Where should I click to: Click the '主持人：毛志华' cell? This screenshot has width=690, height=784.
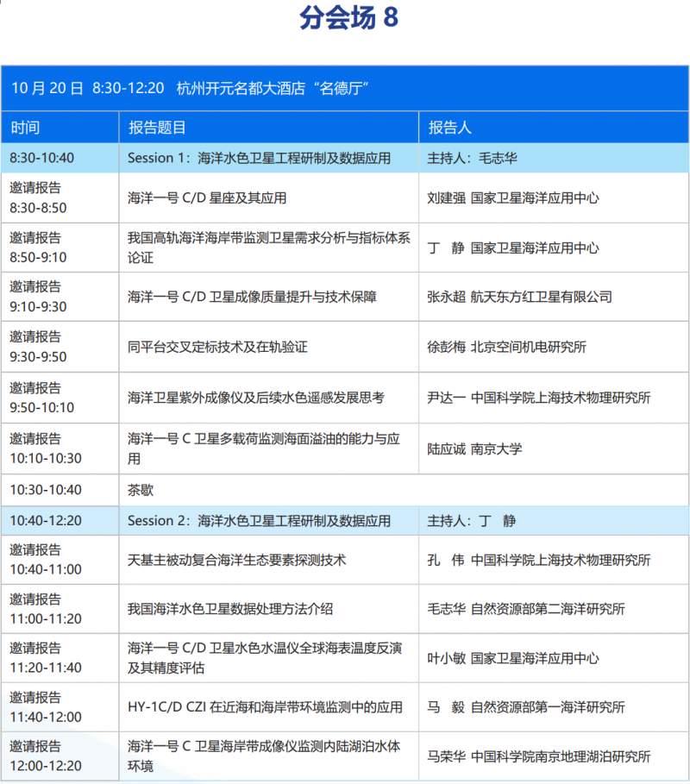[473, 159]
